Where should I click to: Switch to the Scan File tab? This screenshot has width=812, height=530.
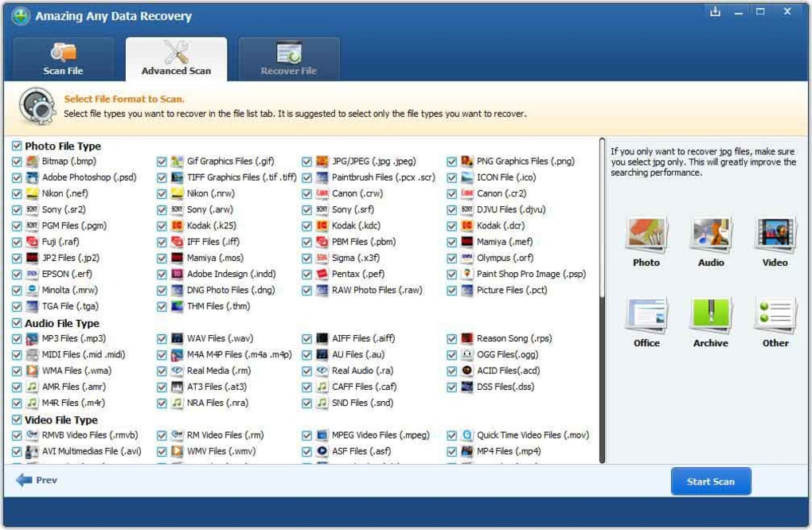[x=63, y=59]
